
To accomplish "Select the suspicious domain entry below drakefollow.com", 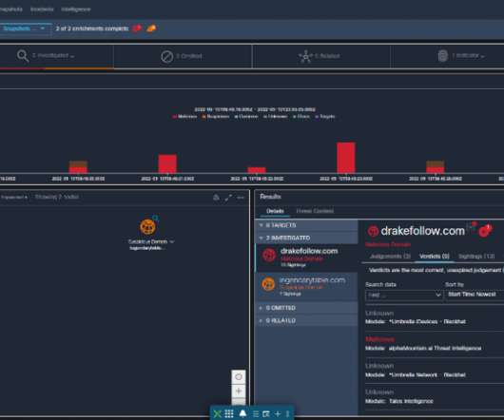I will tap(306, 286).
